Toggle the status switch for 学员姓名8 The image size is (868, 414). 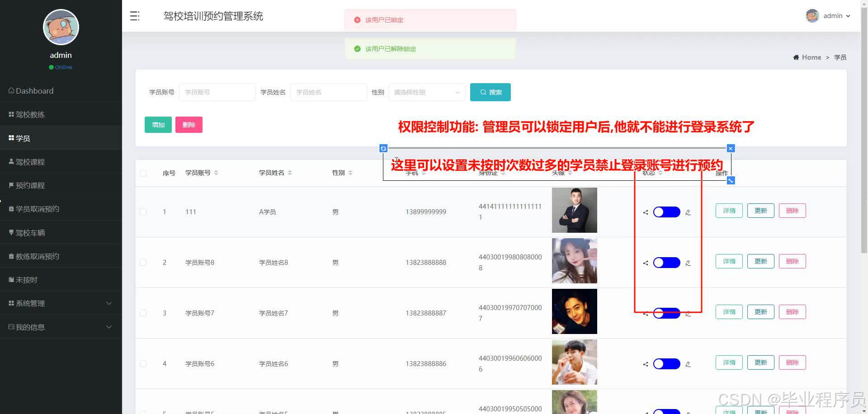click(x=667, y=263)
